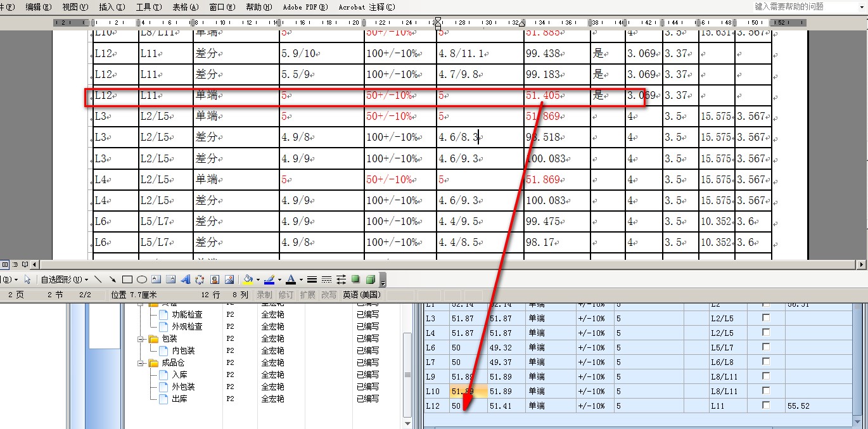Open font color dropdown arrow
This screenshot has width=868, height=429.
click(x=300, y=279)
